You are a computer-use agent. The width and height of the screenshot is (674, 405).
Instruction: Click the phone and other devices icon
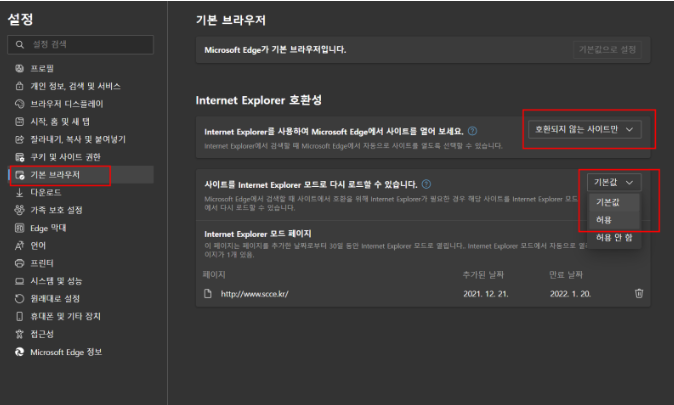coord(19,316)
